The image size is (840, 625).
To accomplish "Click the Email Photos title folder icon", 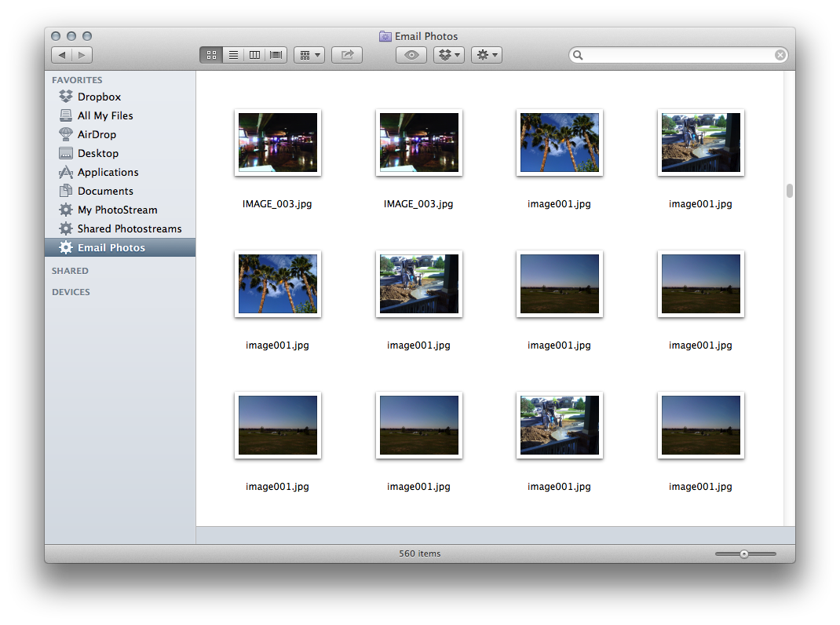I will click(385, 36).
